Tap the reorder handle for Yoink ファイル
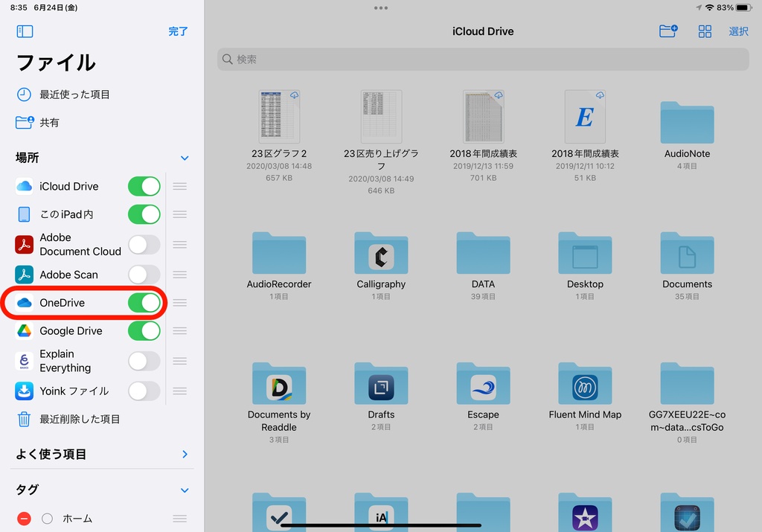Image resolution: width=762 pixels, height=532 pixels. pyautogui.click(x=180, y=391)
